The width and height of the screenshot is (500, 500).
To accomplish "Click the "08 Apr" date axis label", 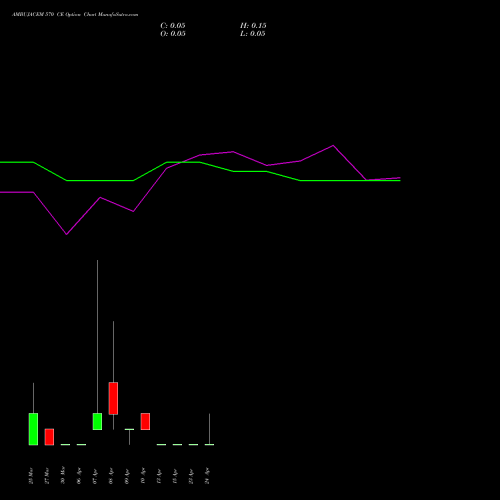I will click(x=111, y=476).
